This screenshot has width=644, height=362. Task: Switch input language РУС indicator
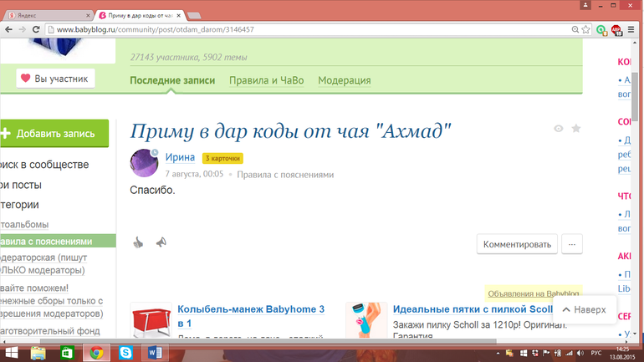pyautogui.click(x=596, y=353)
